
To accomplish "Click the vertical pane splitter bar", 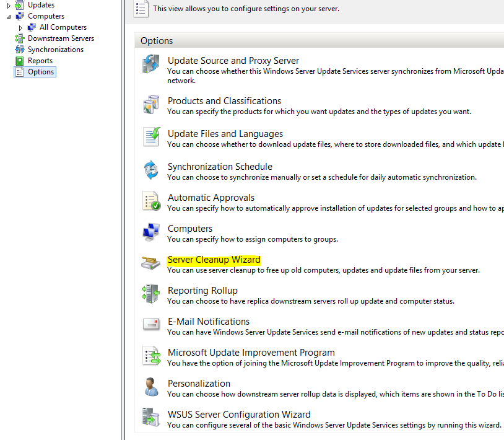I will pos(123,220).
